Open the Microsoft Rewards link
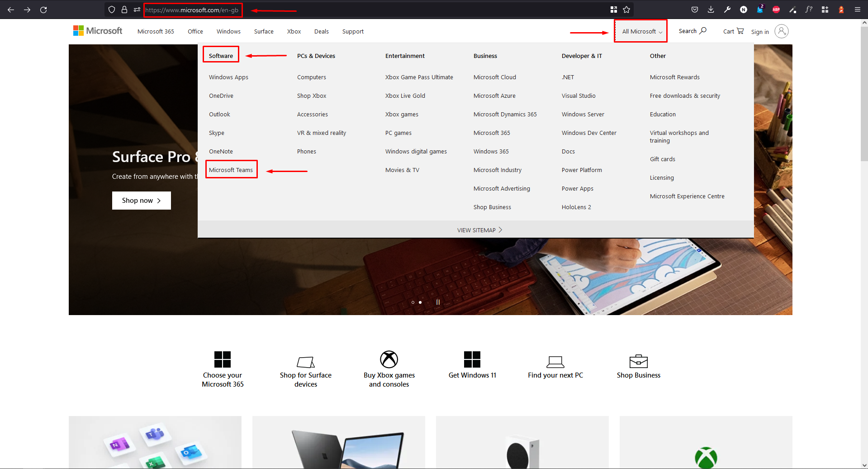The image size is (868, 469). [x=675, y=77]
